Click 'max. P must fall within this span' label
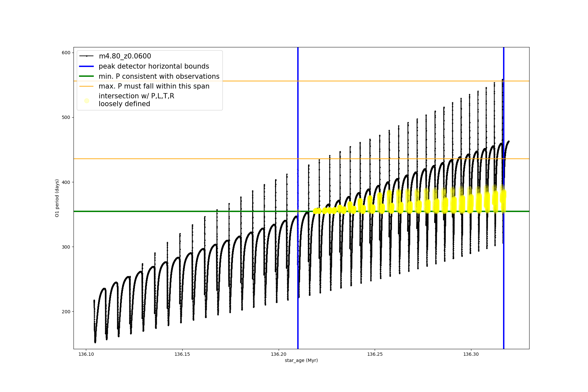Viewport: 588px width, 392px height. (154, 86)
